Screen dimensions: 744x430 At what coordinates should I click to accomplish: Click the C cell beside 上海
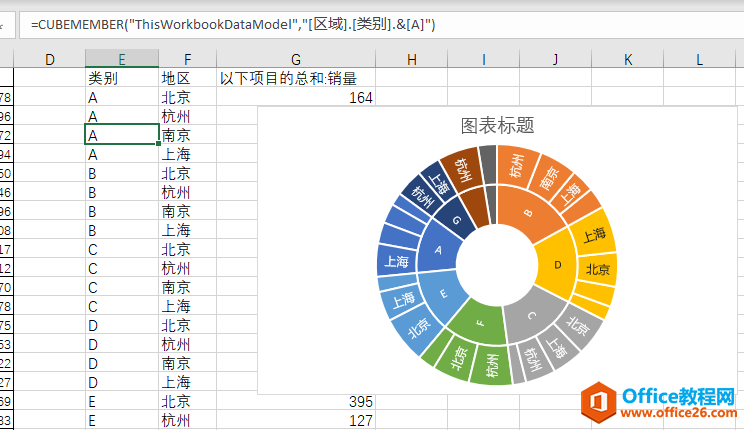122,306
